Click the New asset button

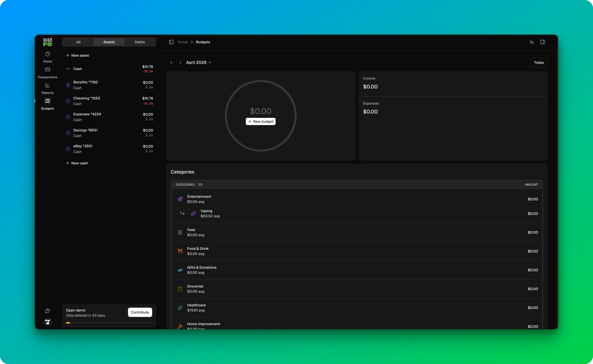pyautogui.click(x=78, y=55)
